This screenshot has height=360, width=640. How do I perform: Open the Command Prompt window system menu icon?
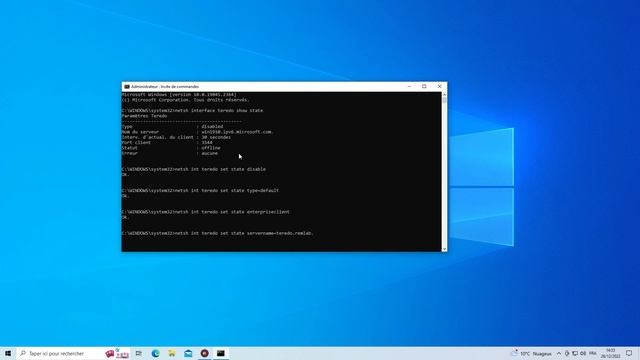point(127,87)
